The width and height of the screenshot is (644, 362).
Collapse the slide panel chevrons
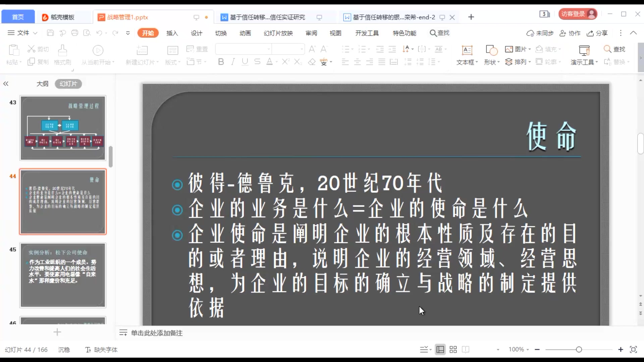point(6,84)
